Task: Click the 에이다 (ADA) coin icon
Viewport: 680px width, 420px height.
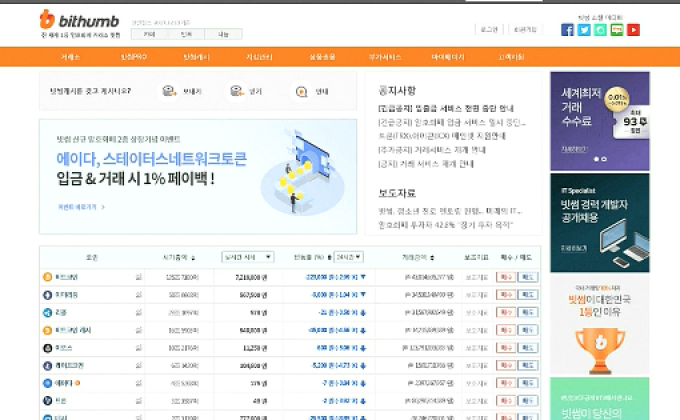Action: (48, 383)
